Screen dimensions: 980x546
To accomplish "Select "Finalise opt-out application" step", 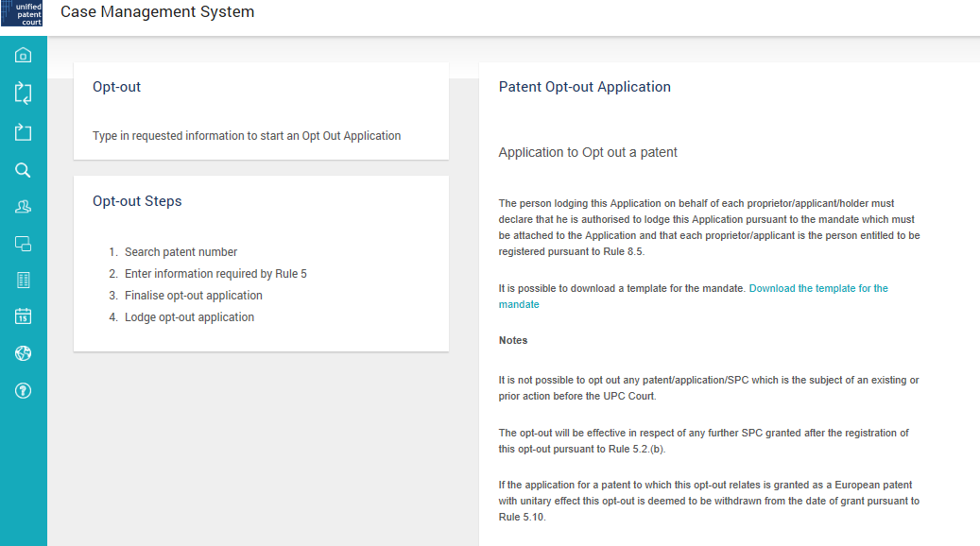I will click(194, 296).
